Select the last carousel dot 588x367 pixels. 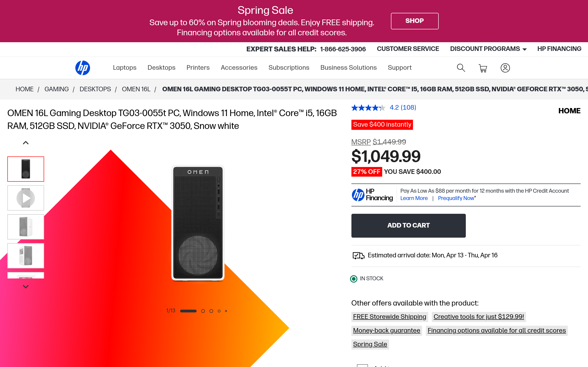pyautogui.click(x=226, y=311)
